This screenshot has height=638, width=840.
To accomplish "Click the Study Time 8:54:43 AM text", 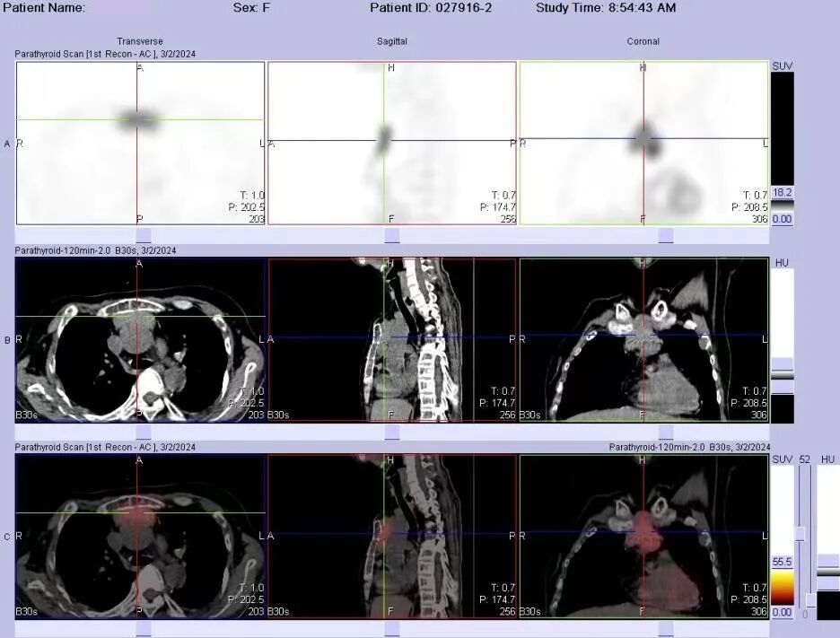I will [x=606, y=8].
